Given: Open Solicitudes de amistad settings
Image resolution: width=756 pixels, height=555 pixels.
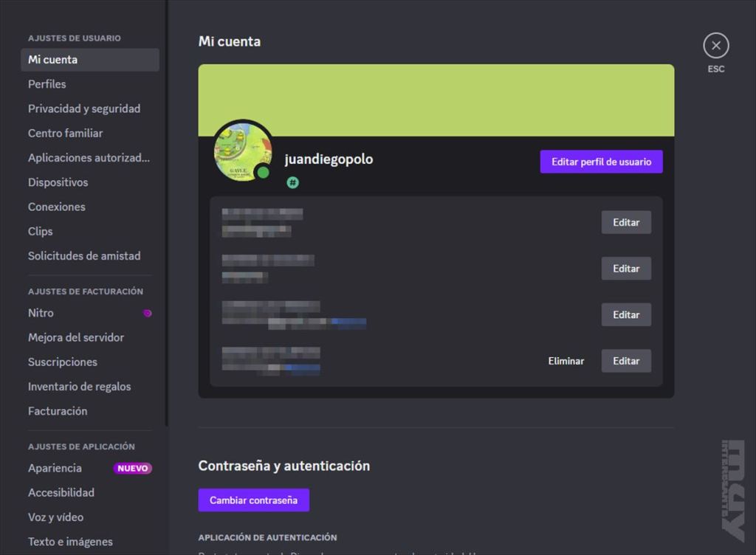Looking at the screenshot, I should pos(90,256).
